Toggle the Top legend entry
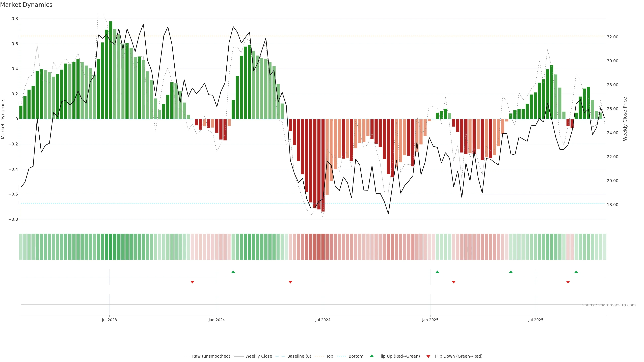This screenshot has height=362, width=644. coord(330,356)
